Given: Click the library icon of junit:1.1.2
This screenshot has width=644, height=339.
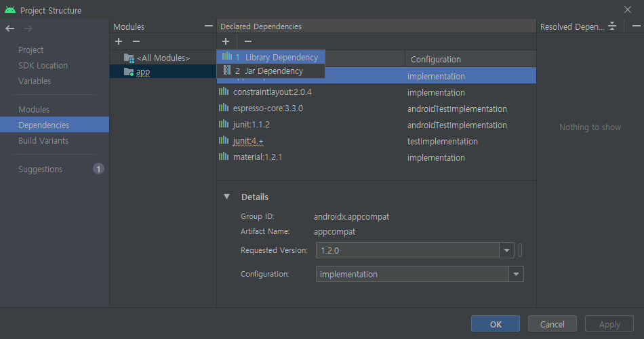Looking at the screenshot, I should (224, 124).
